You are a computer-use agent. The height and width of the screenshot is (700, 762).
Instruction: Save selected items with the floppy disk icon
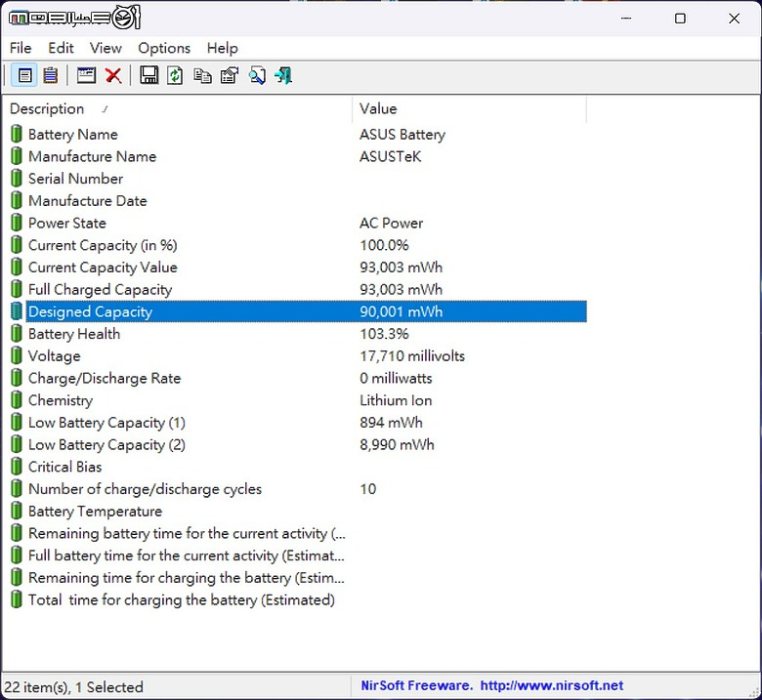(148, 76)
